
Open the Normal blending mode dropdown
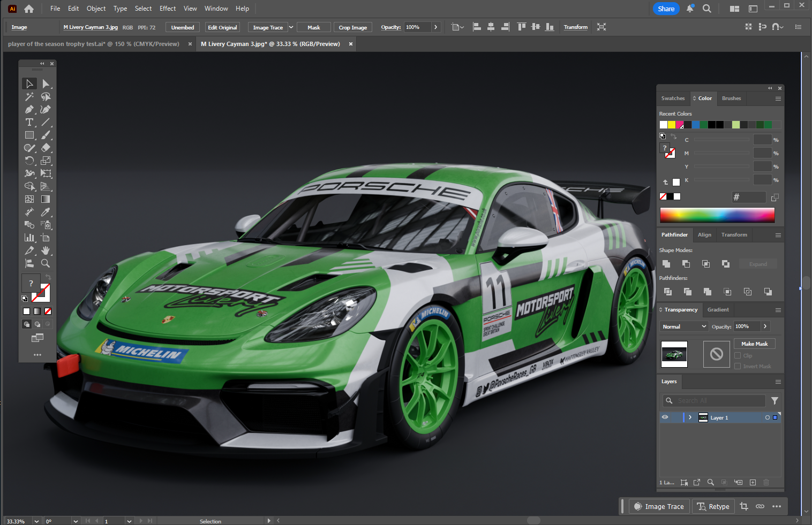pos(684,326)
